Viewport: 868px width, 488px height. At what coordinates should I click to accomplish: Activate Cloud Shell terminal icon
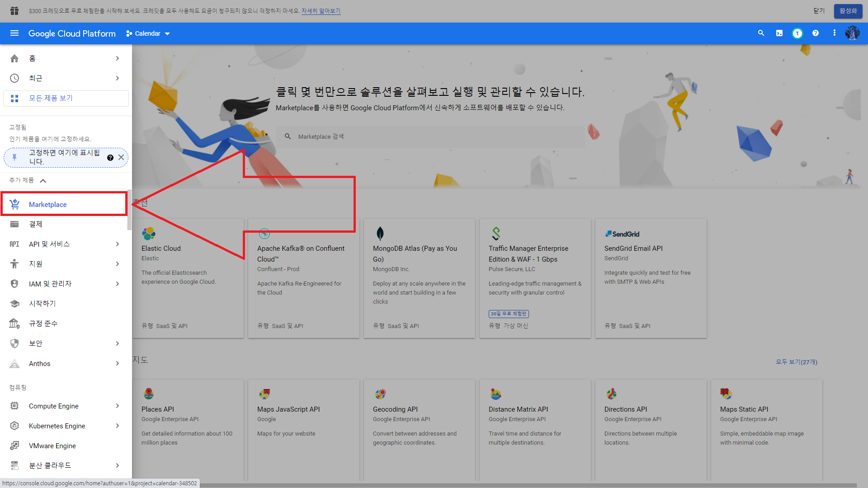(779, 33)
